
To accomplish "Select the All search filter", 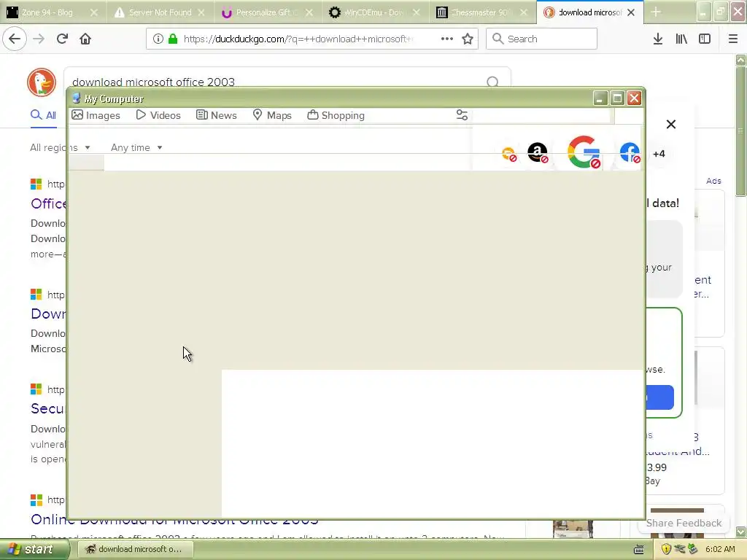I will click(43, 114).
